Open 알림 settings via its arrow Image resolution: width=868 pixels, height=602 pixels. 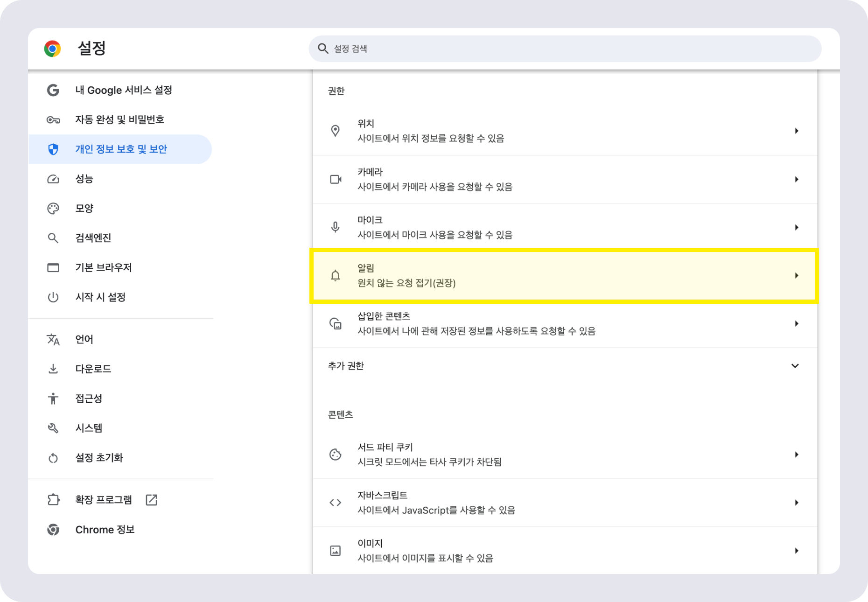click(797, 276)
